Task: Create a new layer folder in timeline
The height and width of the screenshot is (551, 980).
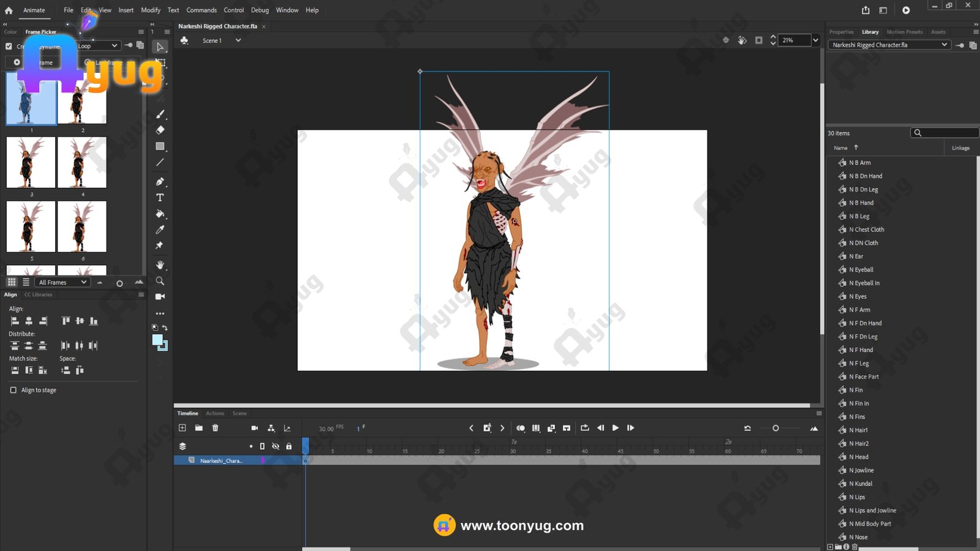Action: (198, 428)
